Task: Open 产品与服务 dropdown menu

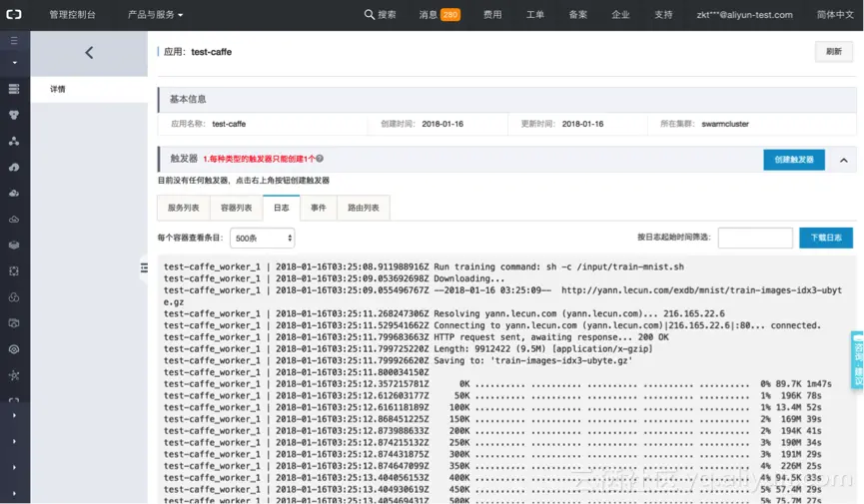Action: point(156,15)
